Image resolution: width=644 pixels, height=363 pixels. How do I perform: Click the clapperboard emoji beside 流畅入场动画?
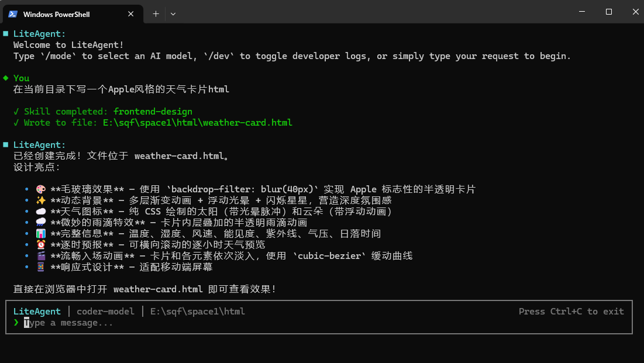40,256
